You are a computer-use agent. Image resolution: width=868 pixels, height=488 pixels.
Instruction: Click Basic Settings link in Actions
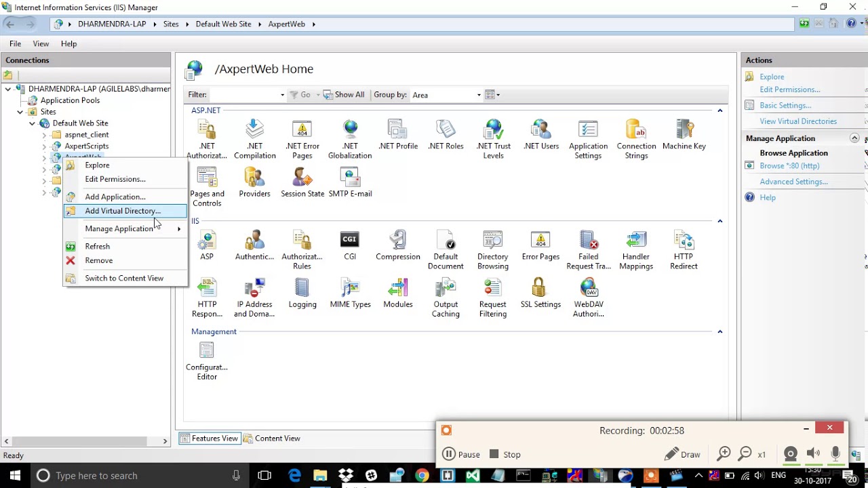point(785,105)
